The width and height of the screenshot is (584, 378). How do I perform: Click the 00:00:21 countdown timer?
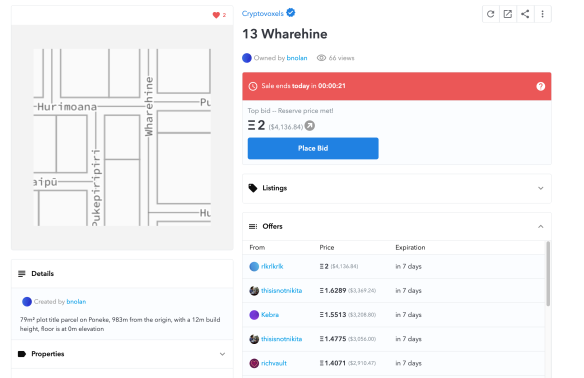point(332,86)
